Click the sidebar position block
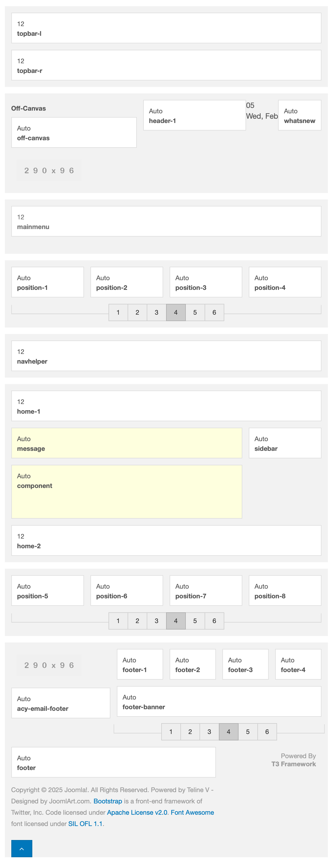Screen dimensions: 336x868 click(x=285, y=443)
